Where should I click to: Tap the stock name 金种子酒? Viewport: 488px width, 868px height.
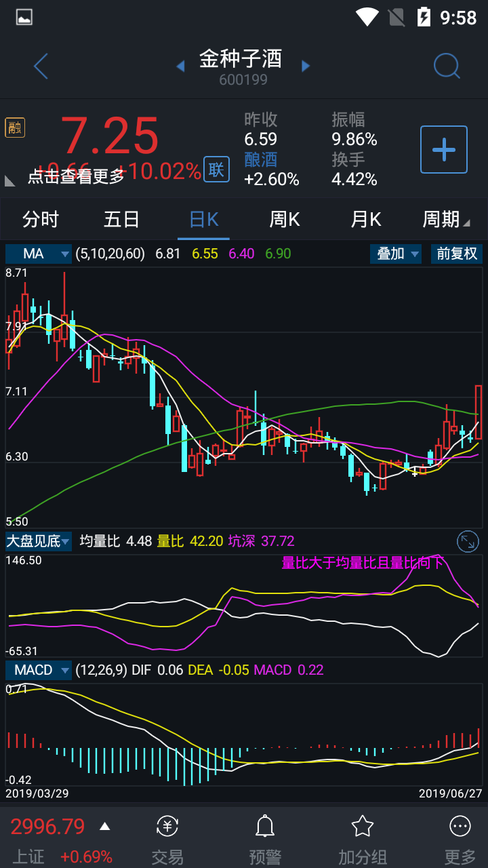241,59
